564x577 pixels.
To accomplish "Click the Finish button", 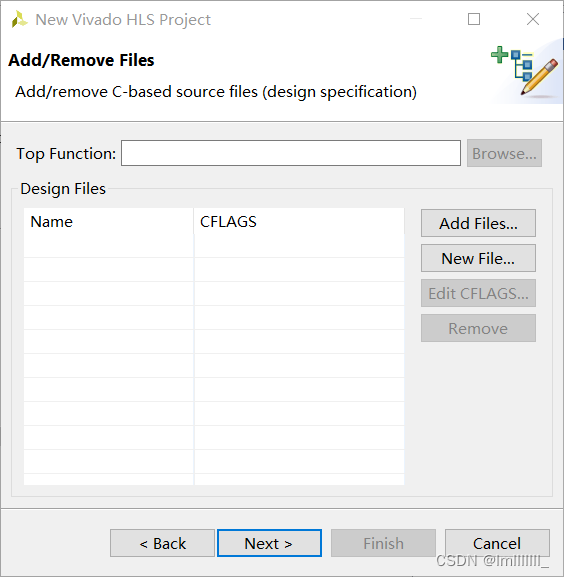I will [383, 543].
